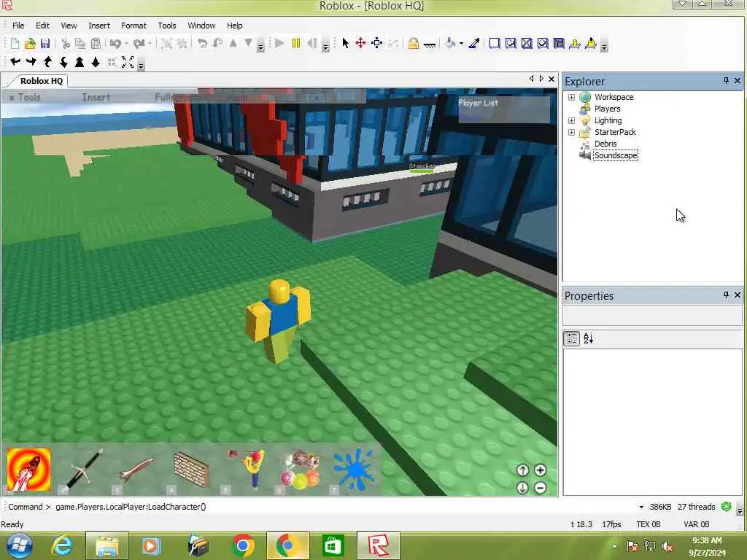The width and height of the screenshot is (747, 560).
Task: Reset the simulation with the step-back icon
Action: point(312,43)
